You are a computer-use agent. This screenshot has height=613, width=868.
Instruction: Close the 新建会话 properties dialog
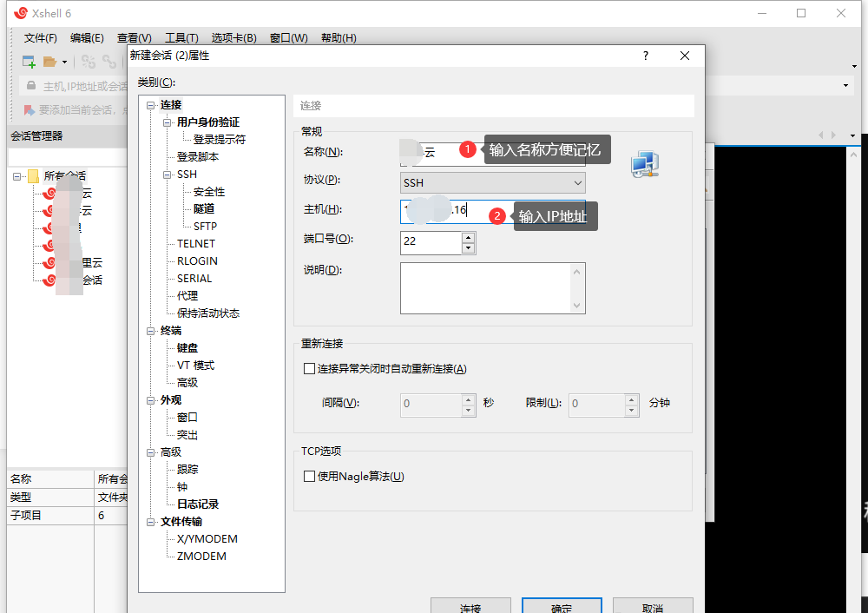tap(685, 56)
